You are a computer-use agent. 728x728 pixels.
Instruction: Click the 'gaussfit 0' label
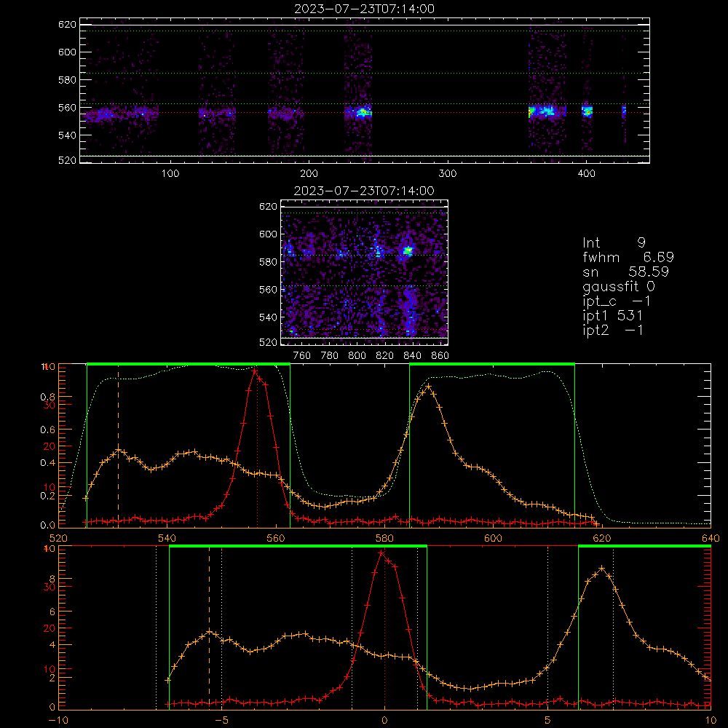[618, 286]
